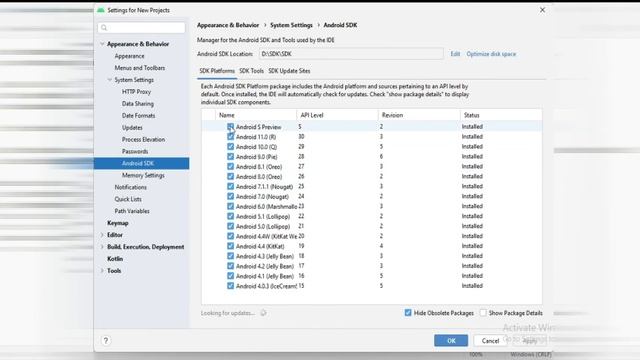The image size is (640, 360).
Task: Select the Android 4.3 (Jelly Bean) row name
Action: 264,256
